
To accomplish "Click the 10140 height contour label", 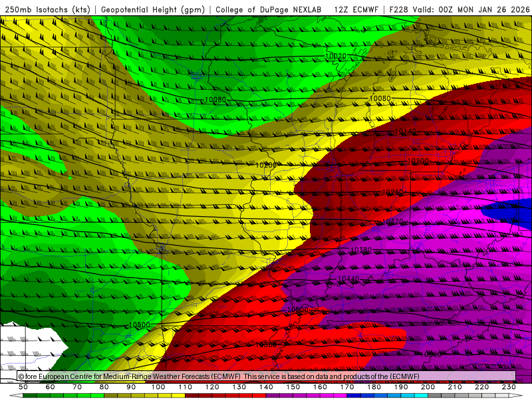I will point(405,131).
